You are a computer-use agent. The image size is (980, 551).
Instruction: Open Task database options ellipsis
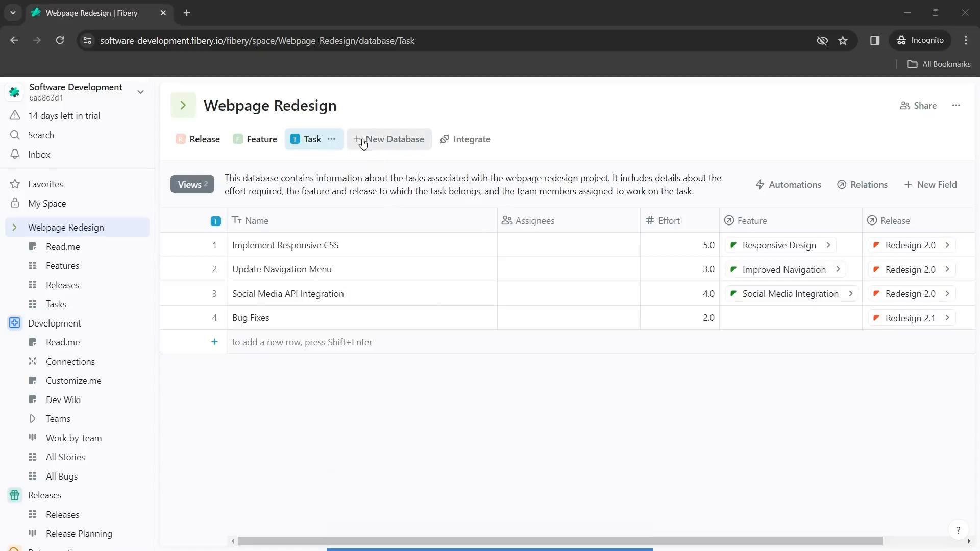331,139
